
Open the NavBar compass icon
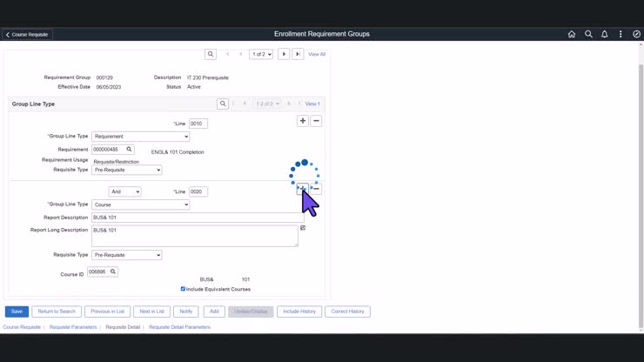click(x=636, y=34)
